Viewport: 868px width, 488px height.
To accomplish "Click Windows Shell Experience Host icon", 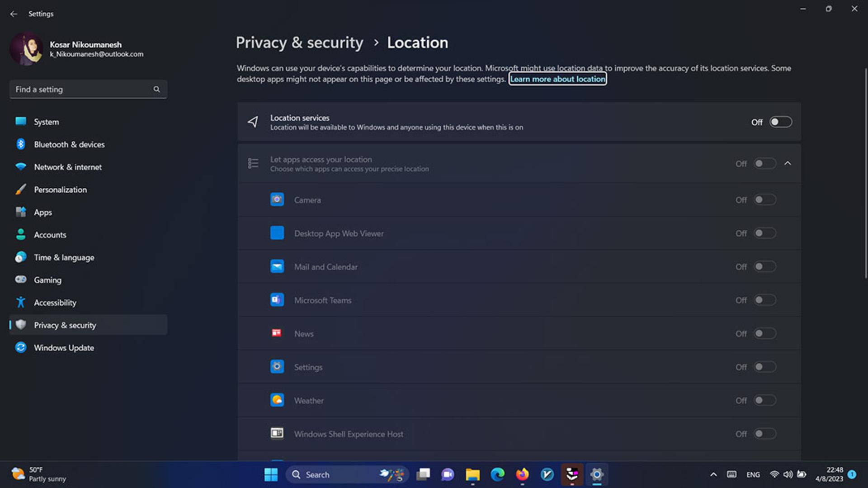I will pos(277,433).
